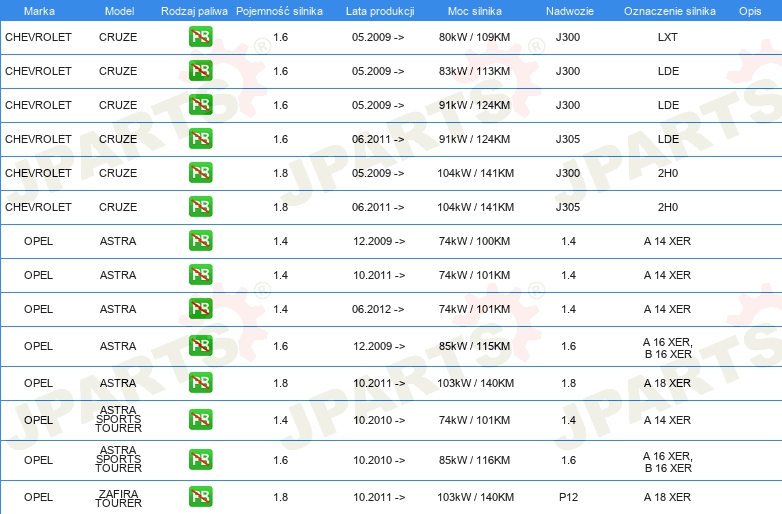Select the 104kW / 141KM J300 power cell
Image resolution: width=782 pixels, height=514 pixels.
pyautogui.click(x=475, y=173)
